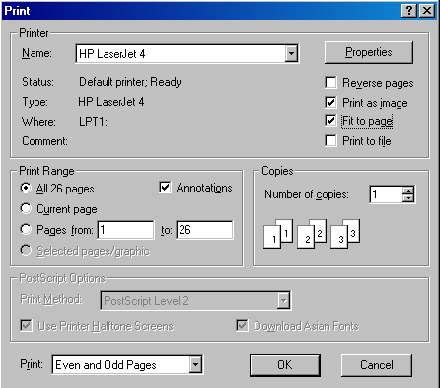
Task: Click the Pages to end field
Action: pos(205,230)
